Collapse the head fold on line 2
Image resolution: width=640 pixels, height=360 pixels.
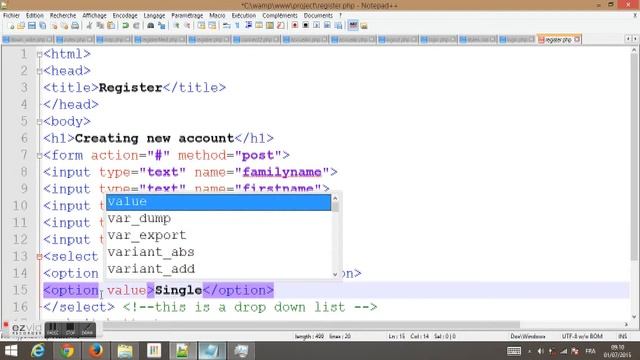coord(39,71)
